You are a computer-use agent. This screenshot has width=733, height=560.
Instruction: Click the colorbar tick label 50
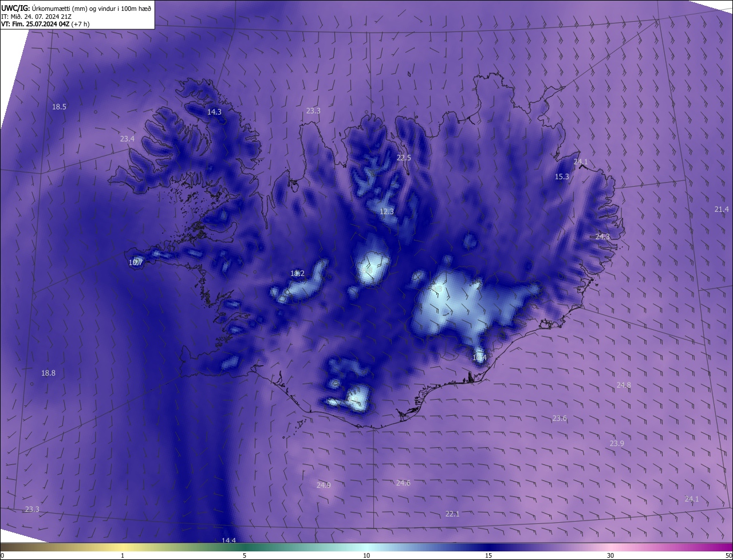pyautogui.click(x=728, y=555)
